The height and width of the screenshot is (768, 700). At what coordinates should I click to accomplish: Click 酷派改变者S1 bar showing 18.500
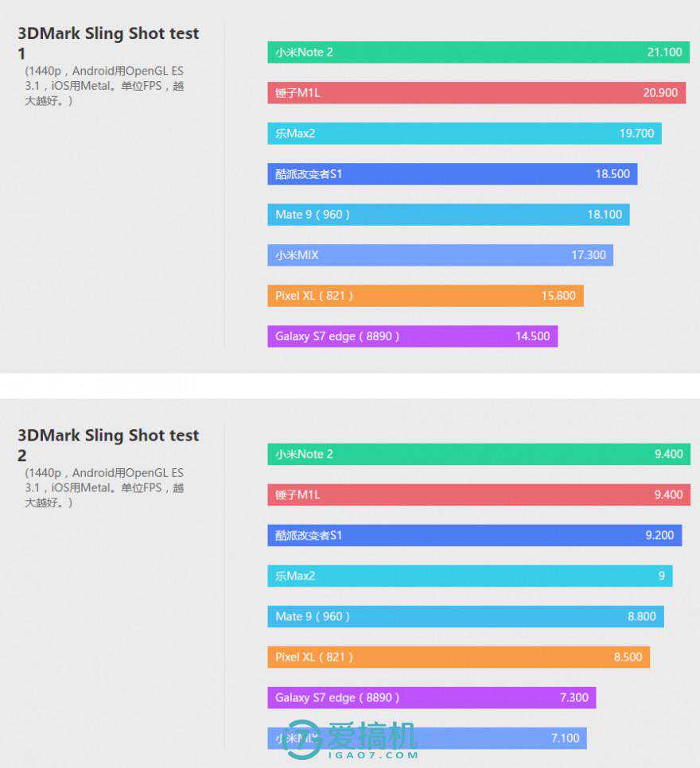(452, 174)
